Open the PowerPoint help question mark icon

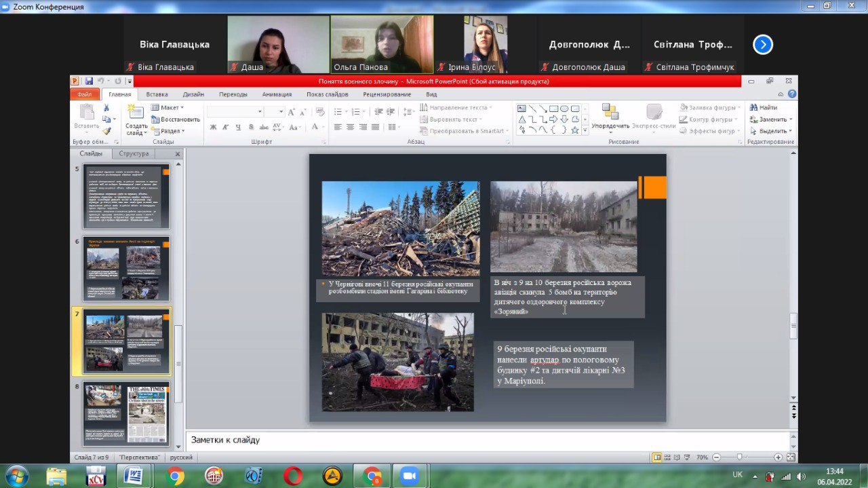[x=792, y=94]
